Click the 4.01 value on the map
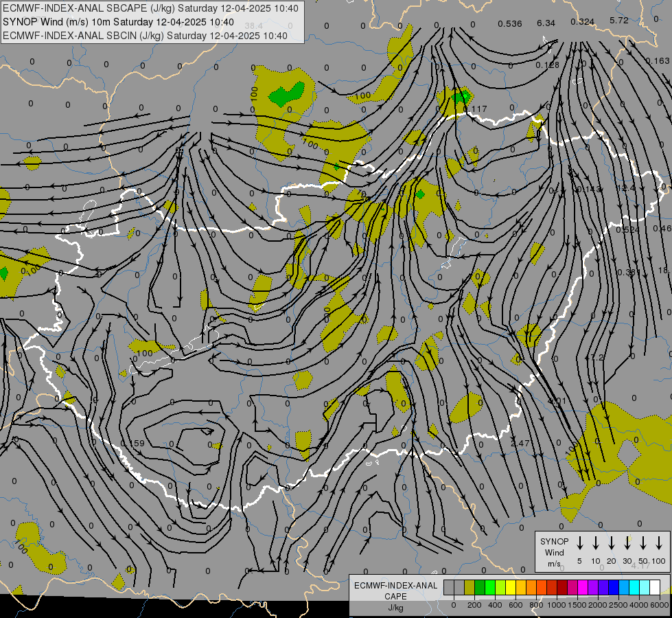 [557, 401]
